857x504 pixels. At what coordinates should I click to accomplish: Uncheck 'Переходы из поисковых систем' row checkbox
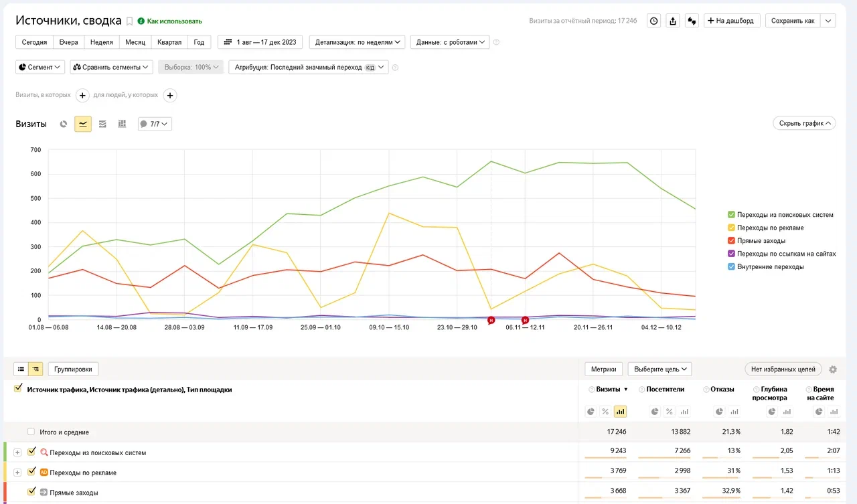pyautogui.click(x=31, y=452)
